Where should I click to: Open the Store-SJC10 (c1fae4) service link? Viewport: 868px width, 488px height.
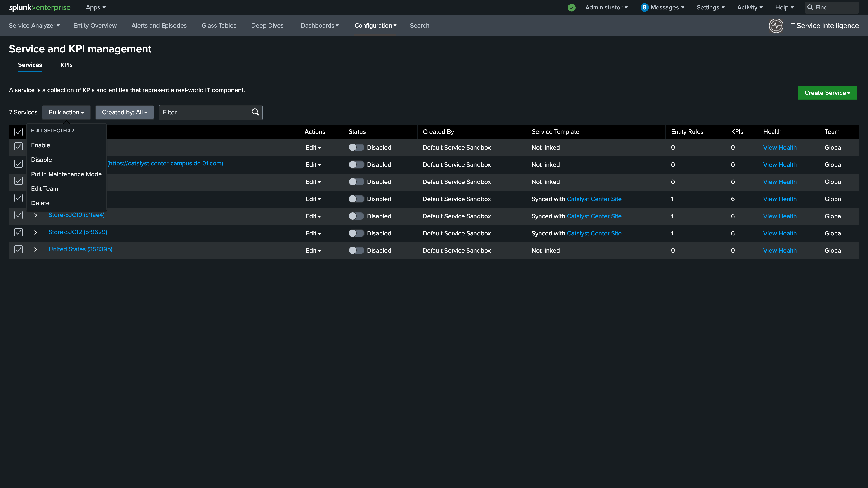coord(76,215)
